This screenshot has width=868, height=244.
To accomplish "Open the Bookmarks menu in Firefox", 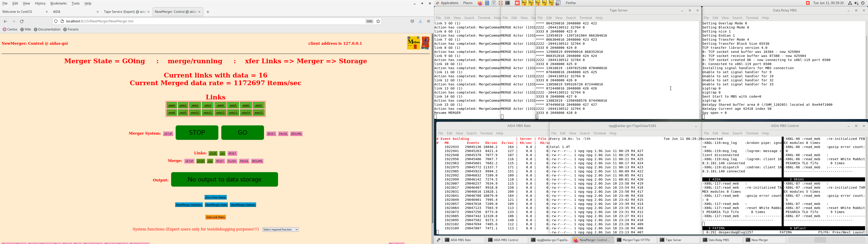I will point(58,3).
